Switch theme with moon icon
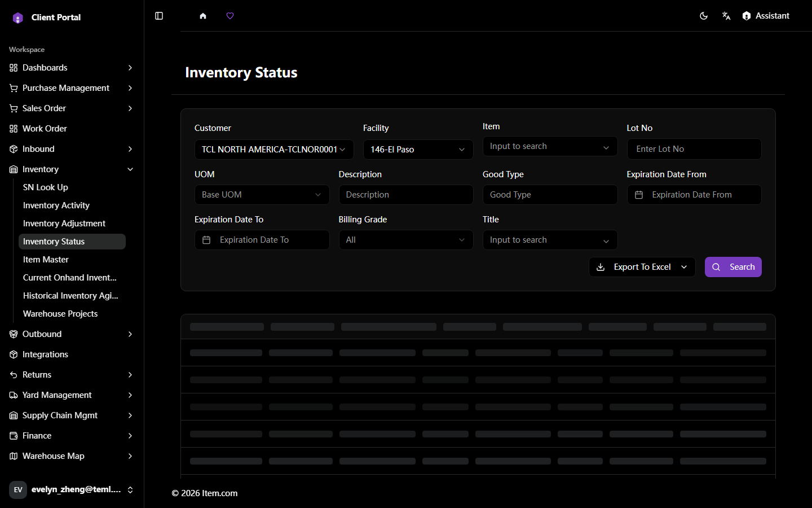This screenshot has width=812, height=508. [x=704, y=16]
